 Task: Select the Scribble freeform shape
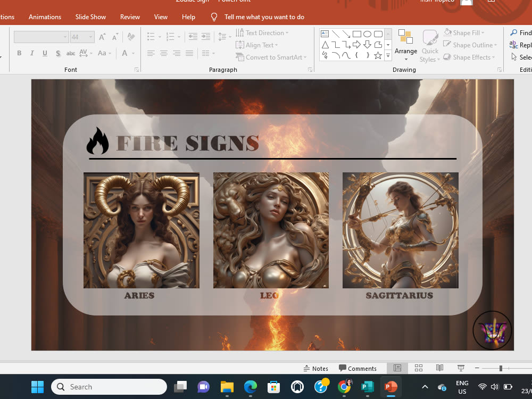325,55
